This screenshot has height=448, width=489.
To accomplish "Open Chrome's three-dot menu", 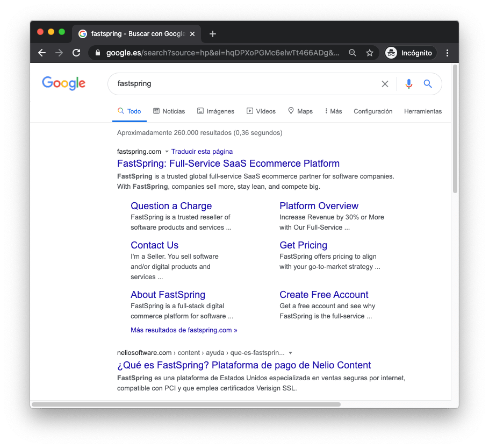I will point(447,53).
